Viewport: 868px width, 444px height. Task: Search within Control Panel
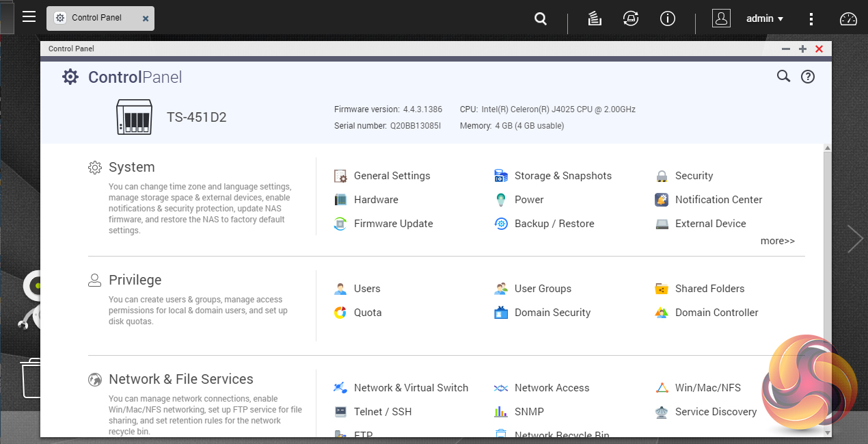pos(783,77)
